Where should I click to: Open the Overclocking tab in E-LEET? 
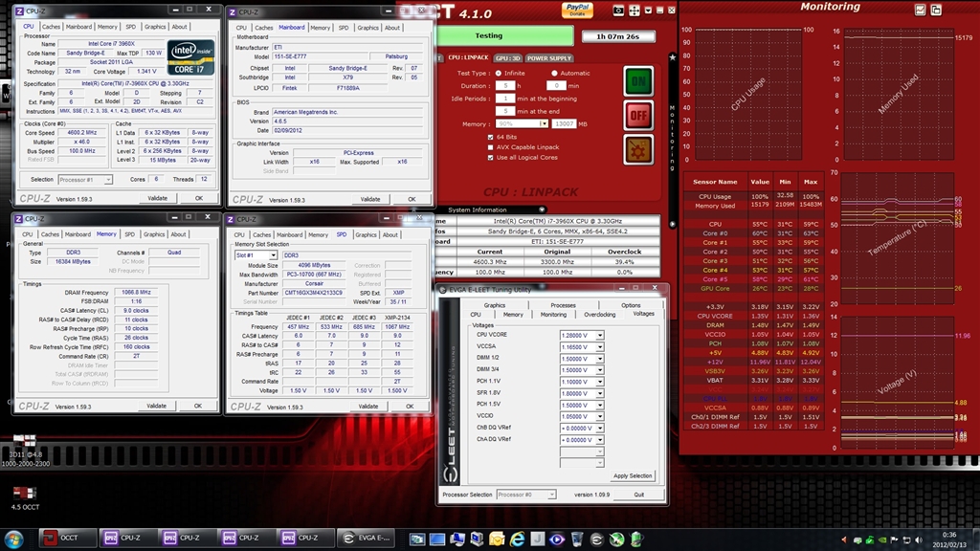(599, 314)
